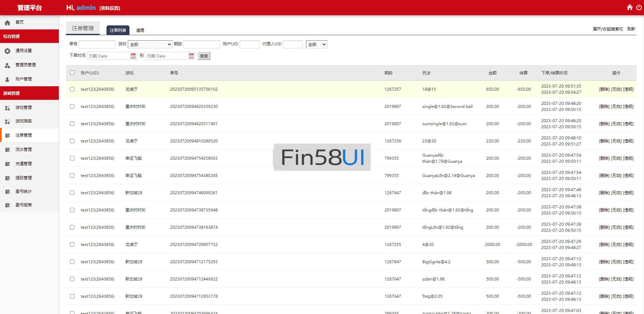Click the home icon in top-right header
Image resolution: width=644 pixels, height=314 pixels.
point(629,7)
